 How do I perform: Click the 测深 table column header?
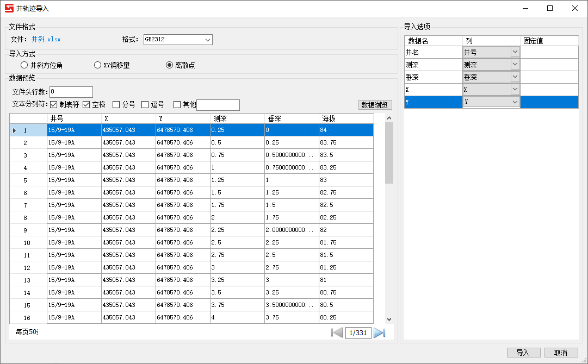tap(237, 118)
